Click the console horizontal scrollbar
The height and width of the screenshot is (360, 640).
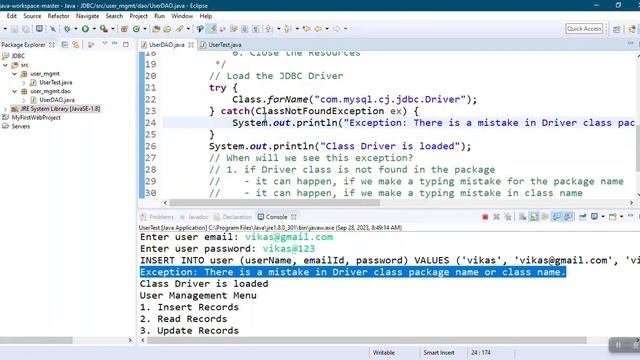click(367, 340)
